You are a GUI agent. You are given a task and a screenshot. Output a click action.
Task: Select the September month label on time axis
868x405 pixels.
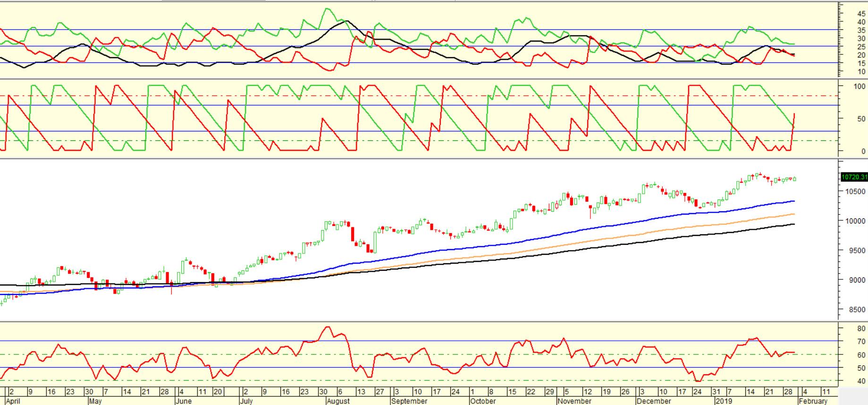(x=409, y=401)
